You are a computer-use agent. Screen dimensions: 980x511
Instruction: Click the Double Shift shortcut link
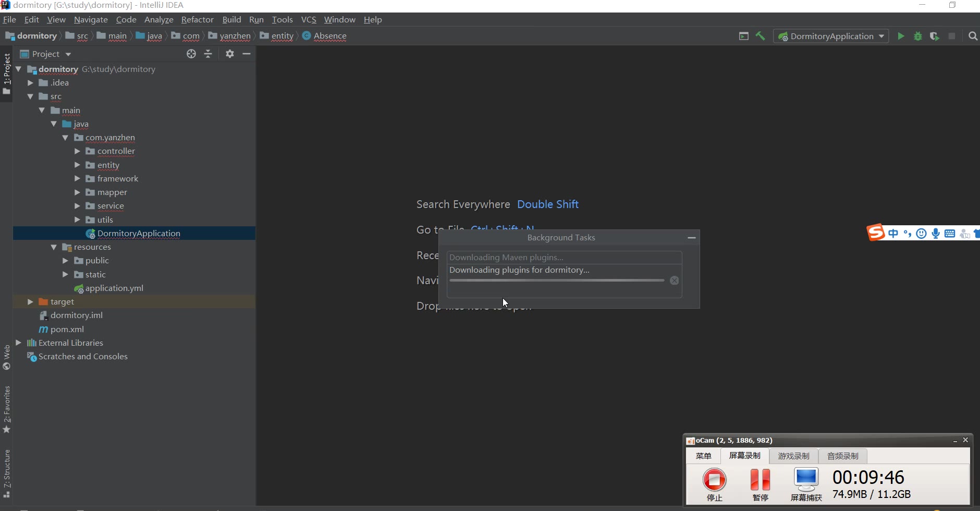tap(548, 204)
